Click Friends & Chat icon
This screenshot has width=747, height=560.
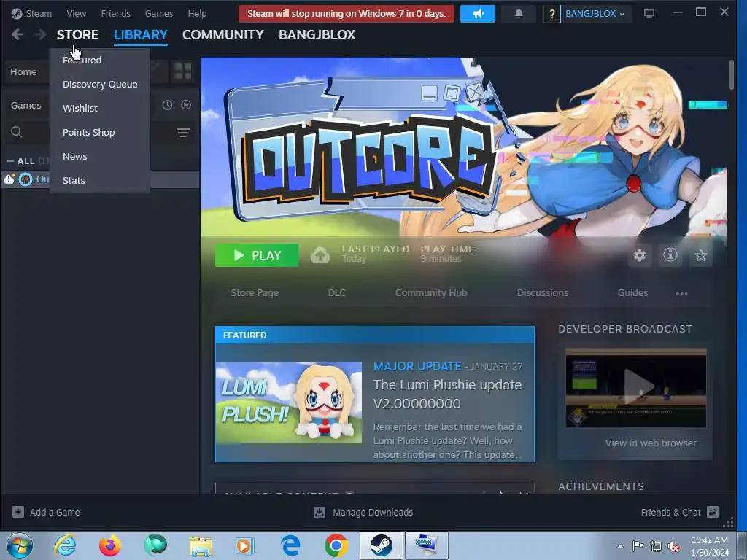[x=713, y=512]
